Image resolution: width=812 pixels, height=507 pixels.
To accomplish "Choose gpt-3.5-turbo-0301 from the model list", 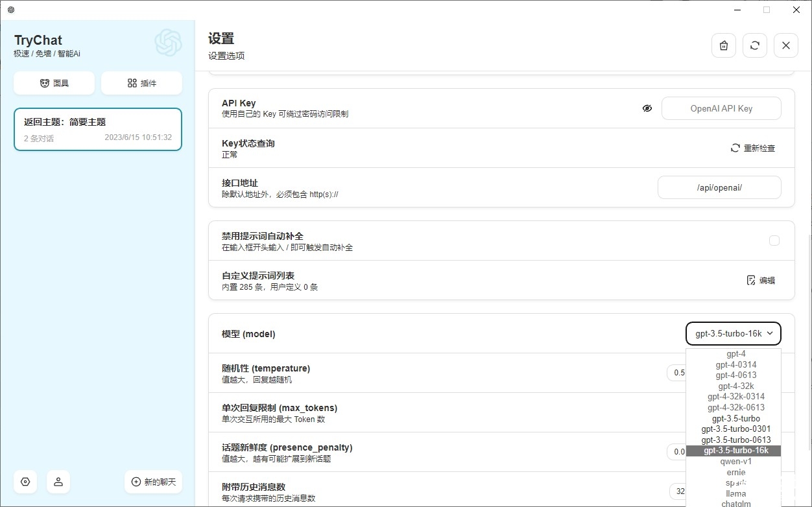I will [734, 429].
